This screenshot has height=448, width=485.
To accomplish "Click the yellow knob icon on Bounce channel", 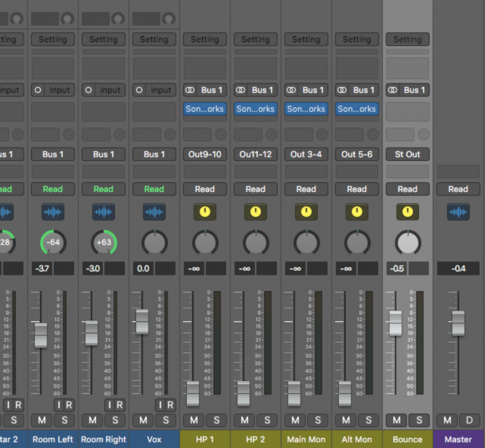I will 407,211.
